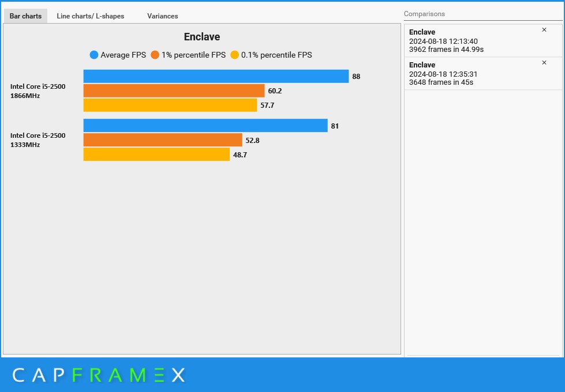Viewport: 565px width, 392px height.
Task: Switch to the Line charts/ L-shapes tab
Action: [91, 16]
